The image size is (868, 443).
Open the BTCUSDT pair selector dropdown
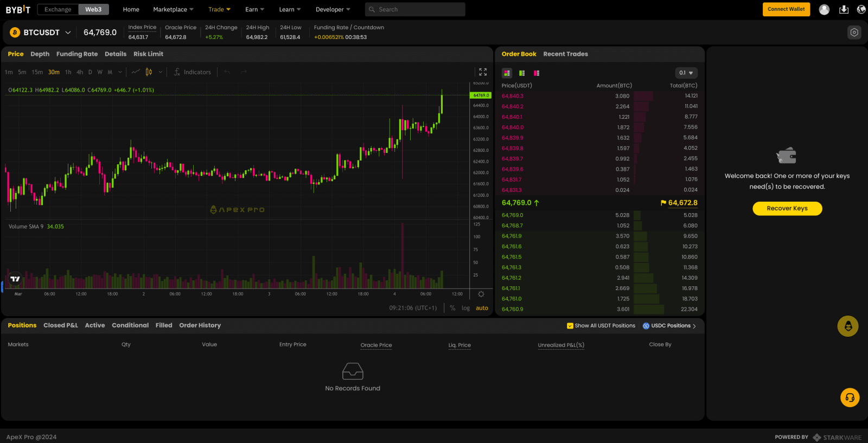click(68, 33)
